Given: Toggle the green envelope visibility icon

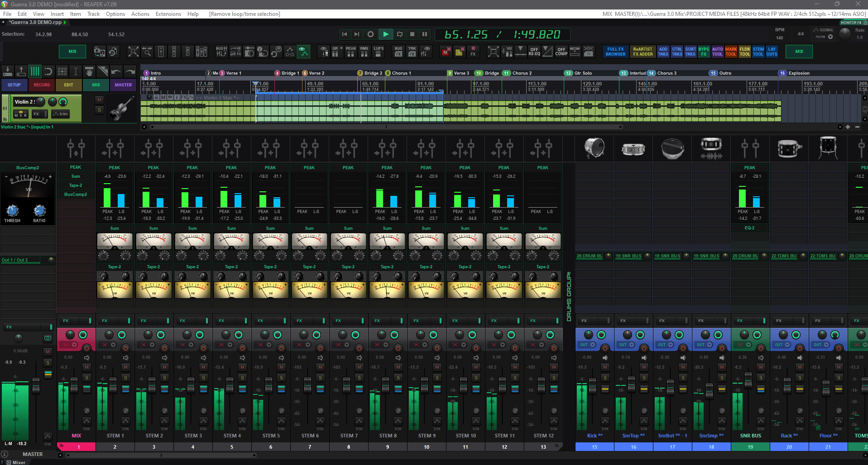Looking at the screenshot, I should click(x=303, y=52).
